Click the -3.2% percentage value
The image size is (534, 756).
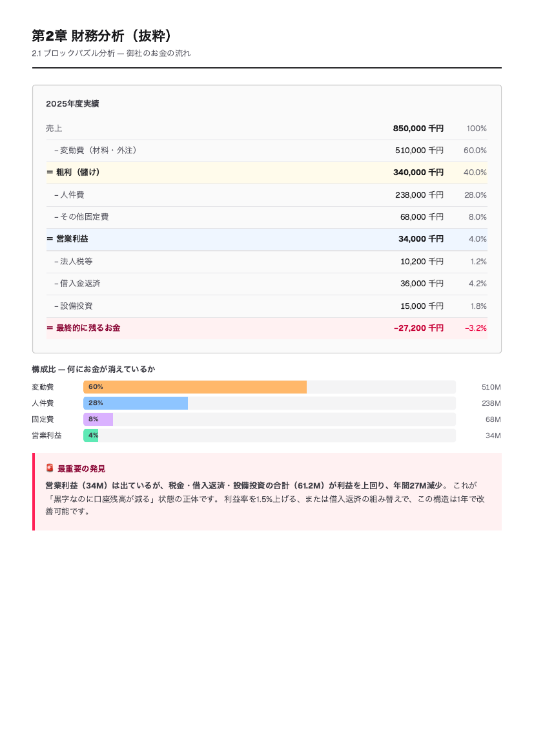(476, 328)
